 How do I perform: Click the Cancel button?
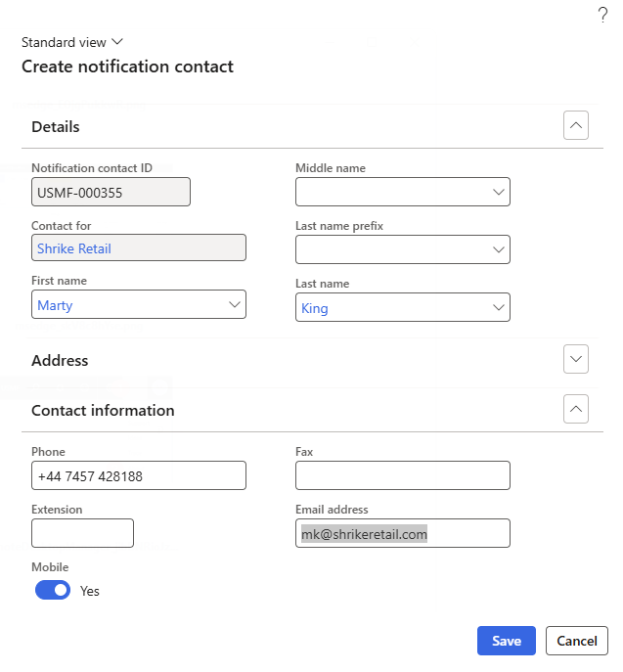[x=576, y=641]
